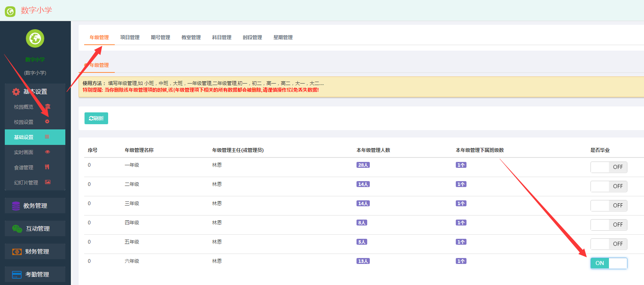Viewport: 644px width, 285px height.
Task: Click the 五年级 grade name cell
Action: click(x=132, y=242)
